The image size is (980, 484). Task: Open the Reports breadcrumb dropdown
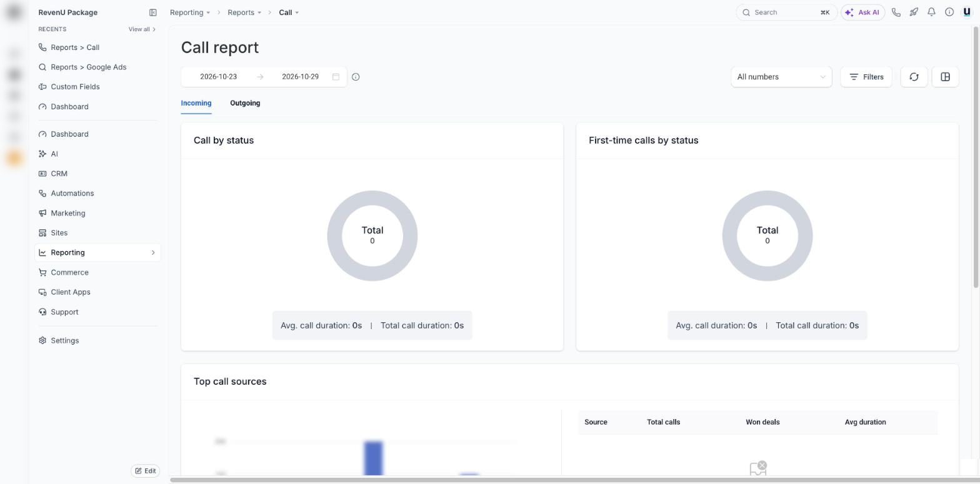pyautogui.click(x=244, y=12)
